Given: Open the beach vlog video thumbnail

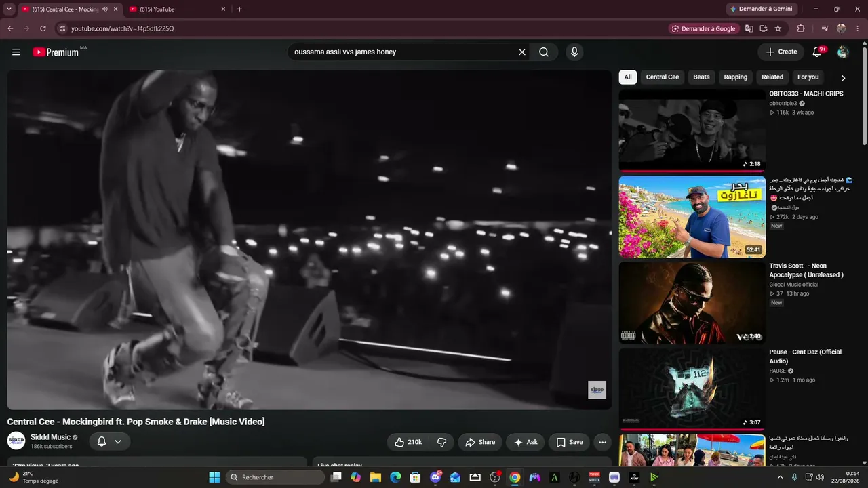Looking at the screenshot, I should (x=692, y=217).
